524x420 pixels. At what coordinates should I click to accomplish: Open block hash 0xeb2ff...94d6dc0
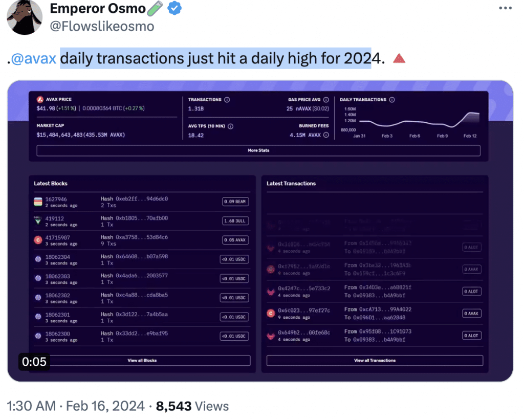click(142, 199)
